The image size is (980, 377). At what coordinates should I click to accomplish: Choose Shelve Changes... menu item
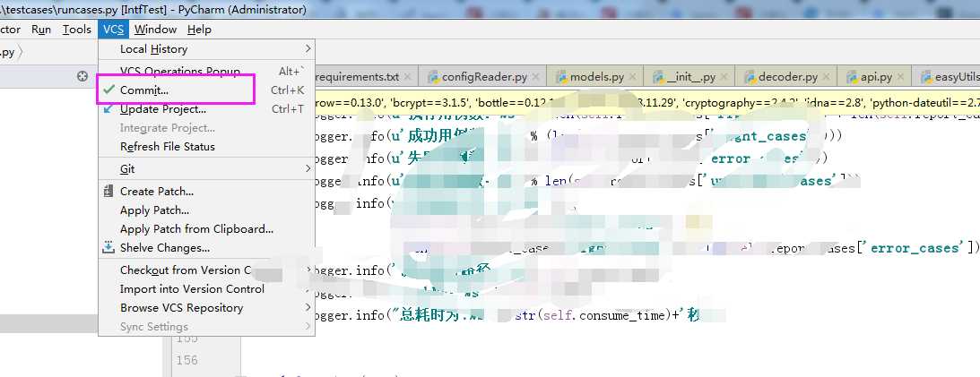coord(206,248)
